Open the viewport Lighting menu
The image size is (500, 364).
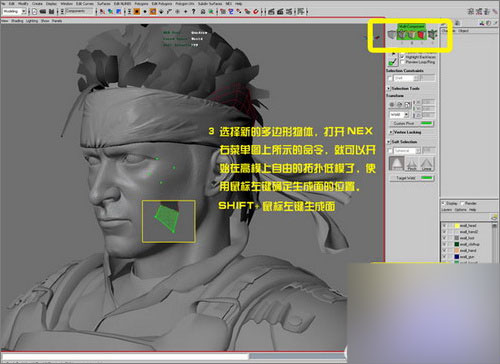[32, 21]
